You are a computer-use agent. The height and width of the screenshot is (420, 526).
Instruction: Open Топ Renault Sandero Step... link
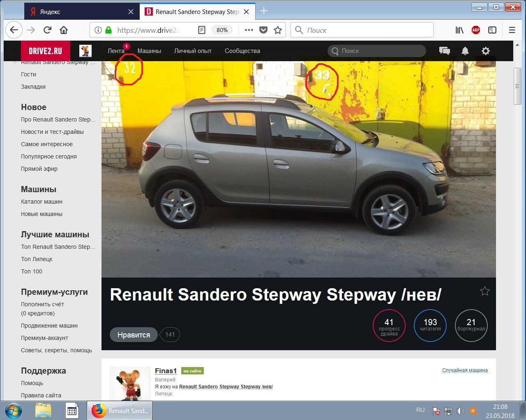58,247
